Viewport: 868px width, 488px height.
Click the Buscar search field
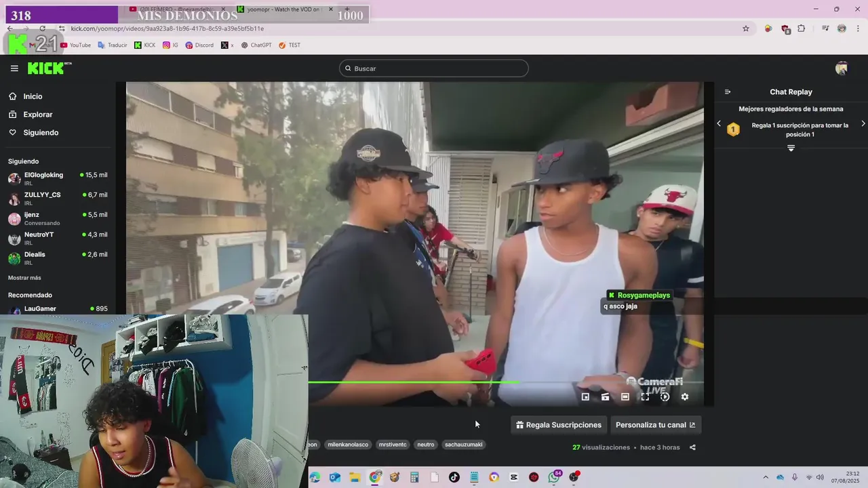point(434,68)
